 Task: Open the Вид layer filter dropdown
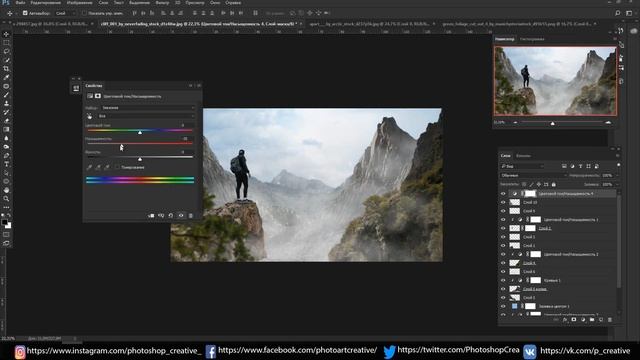[x=522, y=166]
